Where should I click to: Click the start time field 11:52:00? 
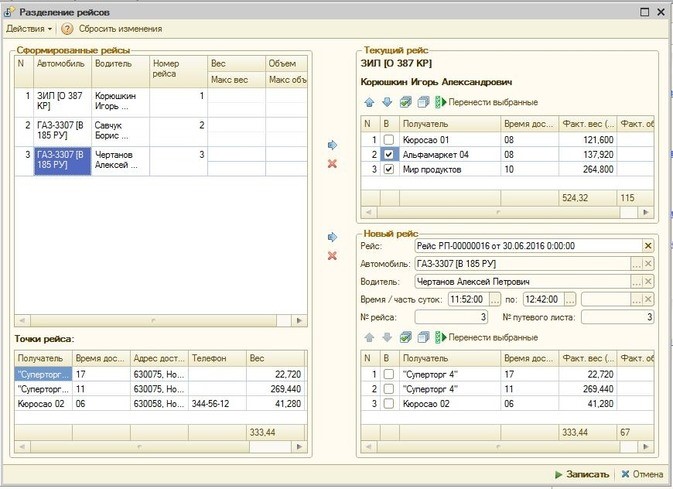click(469, 299)
